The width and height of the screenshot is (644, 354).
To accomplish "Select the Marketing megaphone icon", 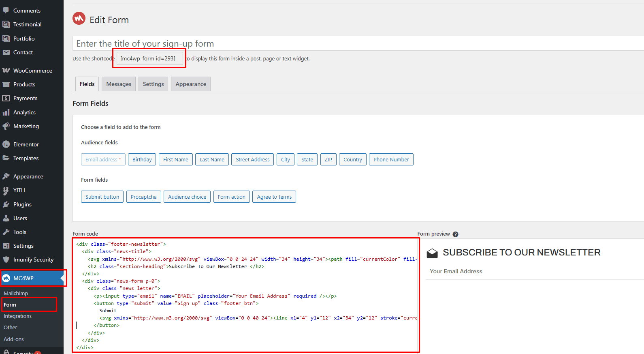I will [6, 126].
